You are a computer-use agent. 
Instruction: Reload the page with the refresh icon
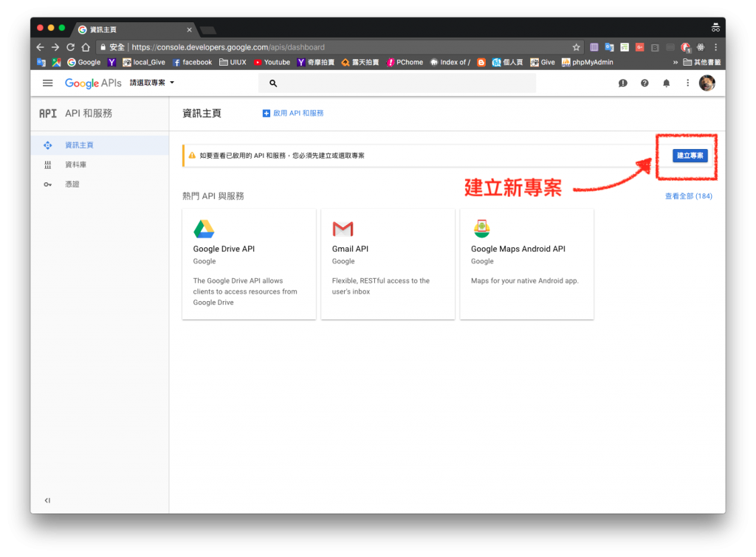click(70, 47)
